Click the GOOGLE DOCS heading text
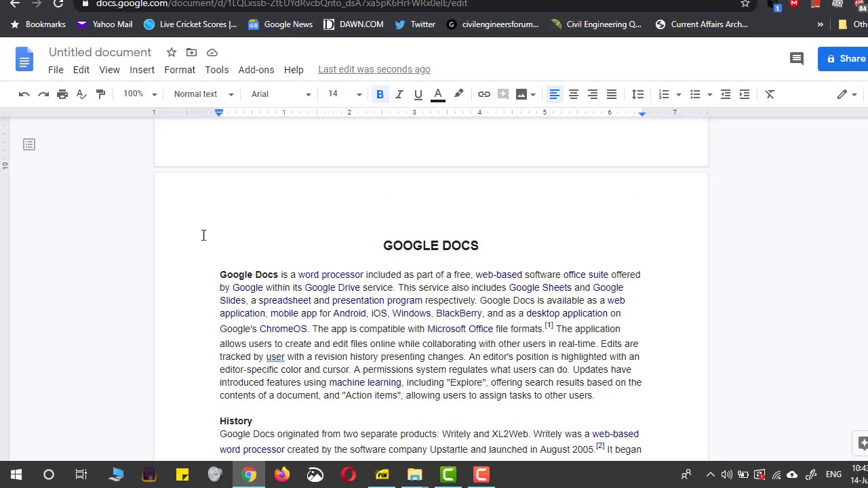The height and width of the screenshot is (488, 868). [x=431, y=245]
